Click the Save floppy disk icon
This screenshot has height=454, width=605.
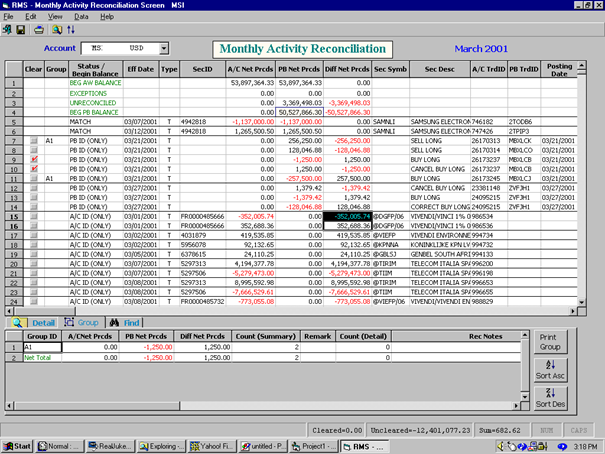(20, 30)
